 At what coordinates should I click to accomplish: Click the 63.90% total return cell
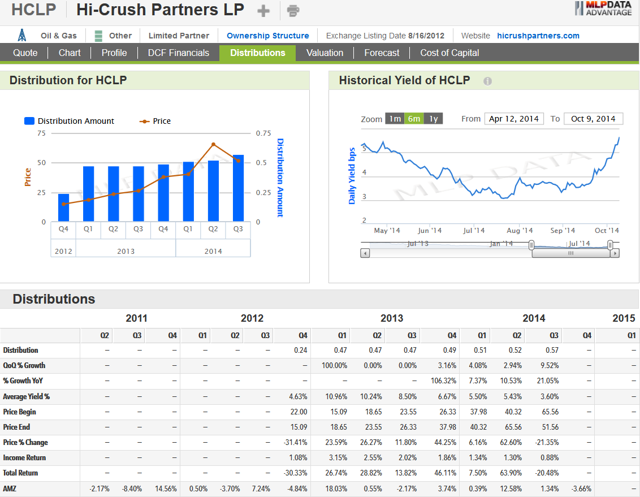pyautogui.click(x=511, y=473)
